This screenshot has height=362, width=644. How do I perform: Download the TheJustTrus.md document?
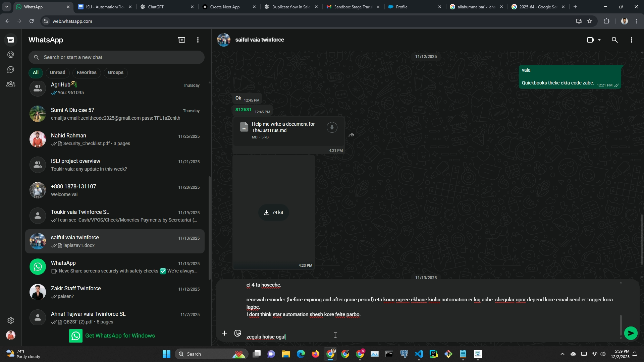[332, 127]
